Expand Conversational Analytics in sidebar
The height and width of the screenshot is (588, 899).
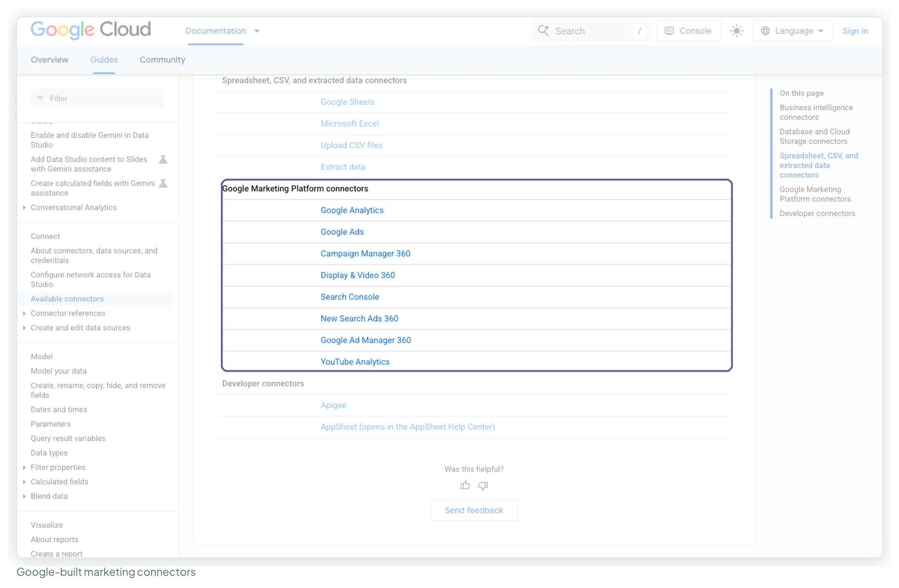(x=24, y=208)
